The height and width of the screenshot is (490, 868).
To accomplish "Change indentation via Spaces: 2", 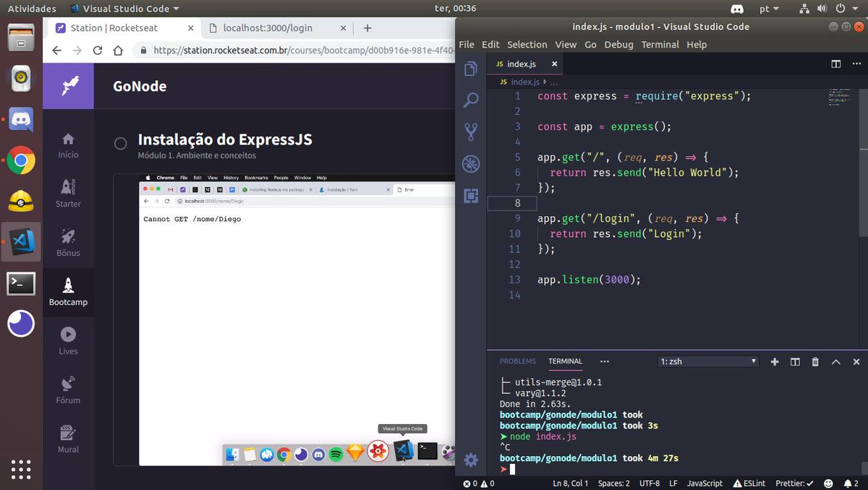I will pos(614,483).
